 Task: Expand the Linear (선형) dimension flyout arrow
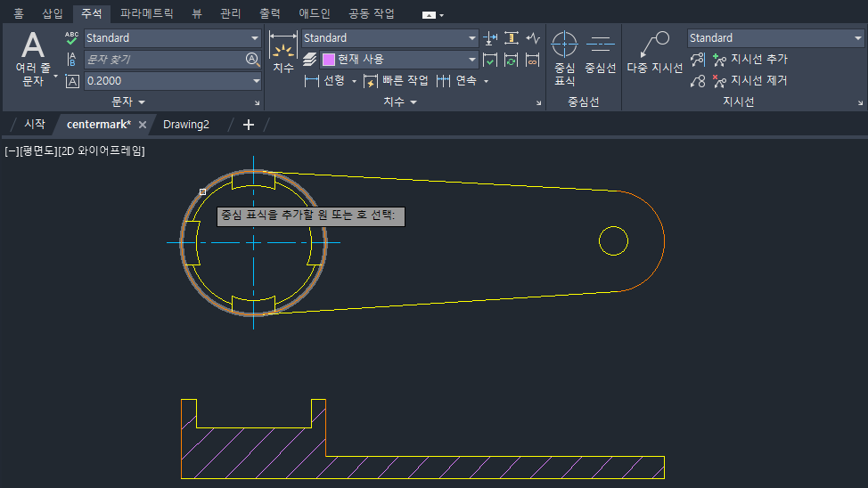click(x=355, y=82)
